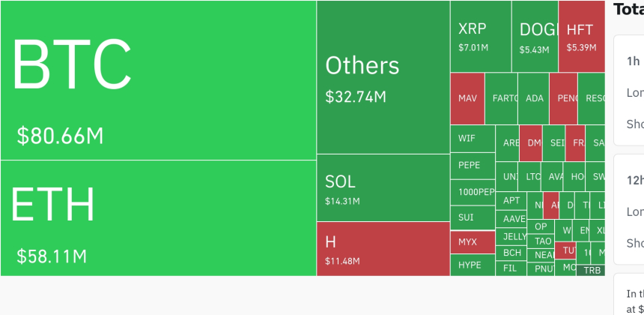Click the WIF tile
Viewport: 644px width, 315px height.
[473, 139]
